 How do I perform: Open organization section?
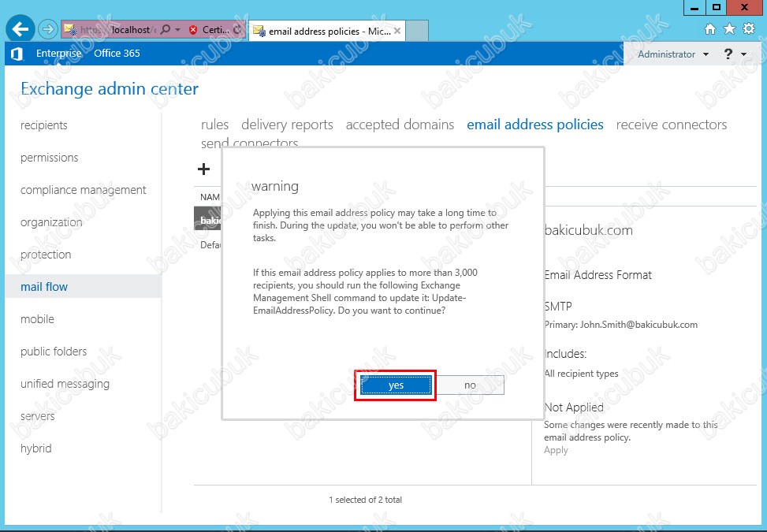[x=51, y=222]
